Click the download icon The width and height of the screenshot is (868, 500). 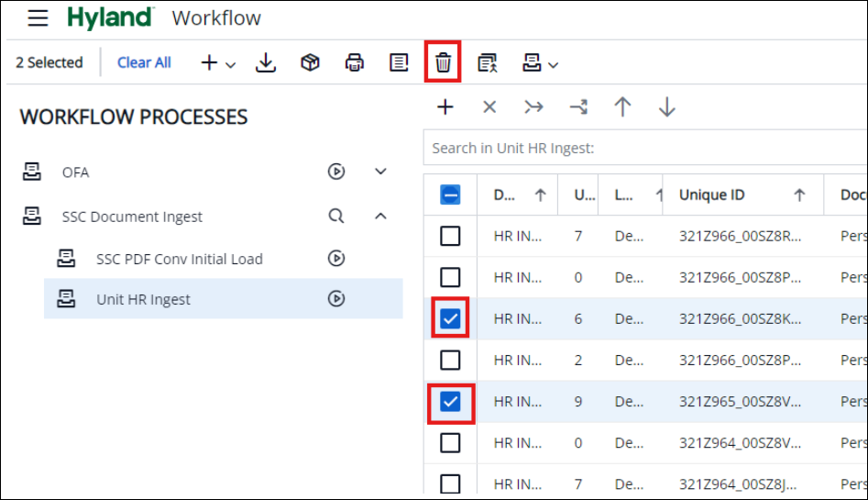[266, 62]
